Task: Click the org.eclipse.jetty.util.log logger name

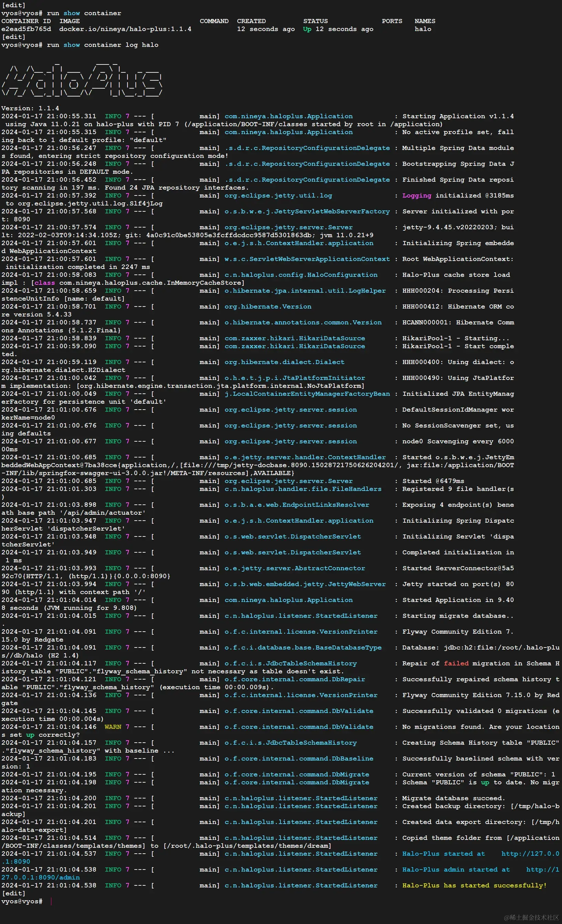Action: pos(278,195)
